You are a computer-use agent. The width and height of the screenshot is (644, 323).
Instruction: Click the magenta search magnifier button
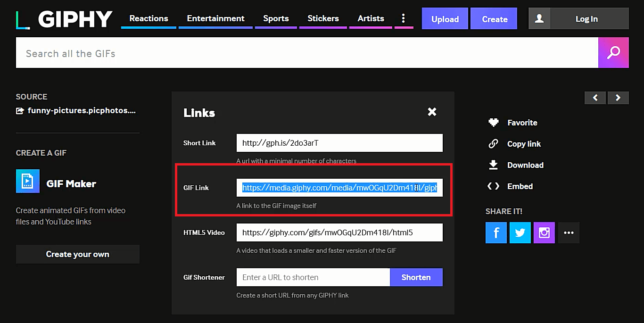(x=613, y=53)
